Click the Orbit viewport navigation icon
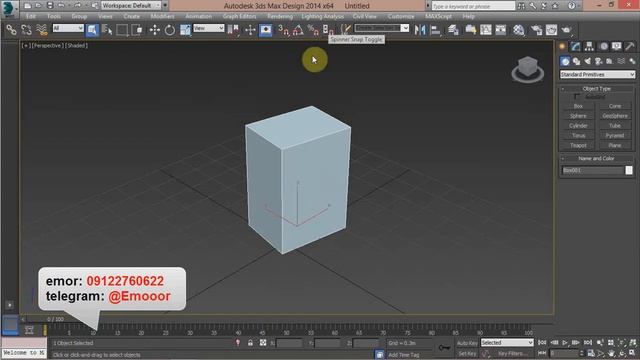The width and height of the screenshot is (640, 360). (x=622, y=353)
